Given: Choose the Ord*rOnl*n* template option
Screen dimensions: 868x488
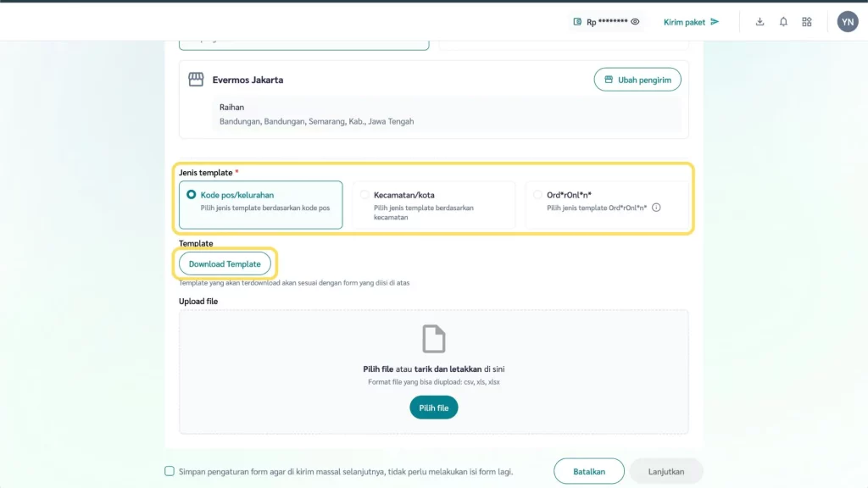Looking at the screenshot, I should pos(537,195).
